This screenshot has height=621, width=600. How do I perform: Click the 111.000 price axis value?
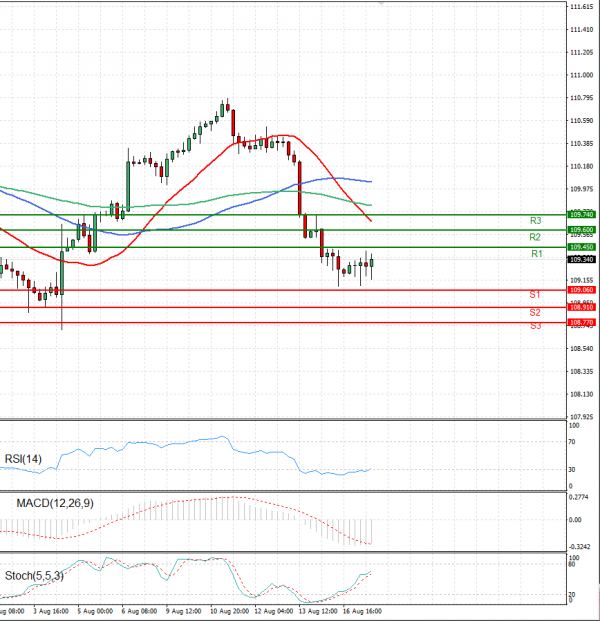(x=582, y=75)
